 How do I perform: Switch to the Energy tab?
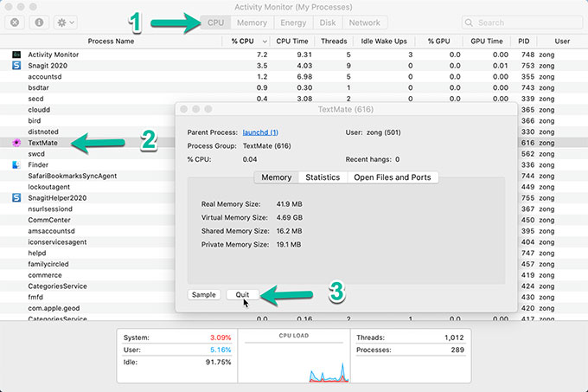tap(293, 22)
